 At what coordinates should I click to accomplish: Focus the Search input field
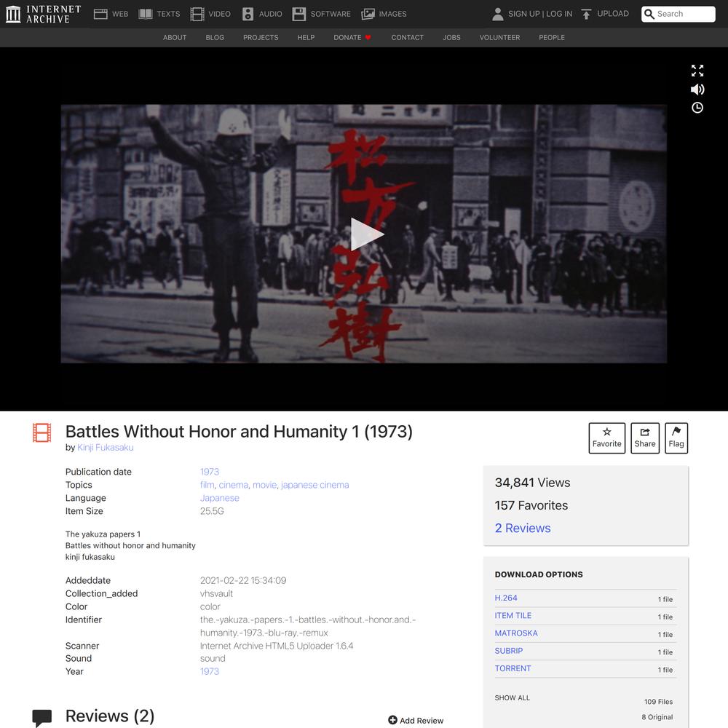click(x=678, y=14)
